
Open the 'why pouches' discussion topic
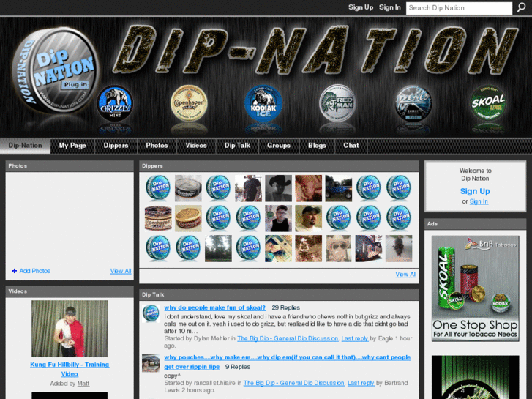(288, 362)
